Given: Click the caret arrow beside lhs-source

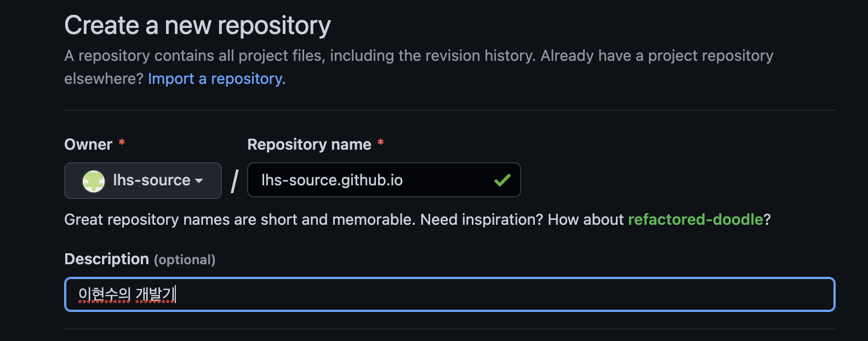Looking at the screenshot, I should (x=199, y=180).
